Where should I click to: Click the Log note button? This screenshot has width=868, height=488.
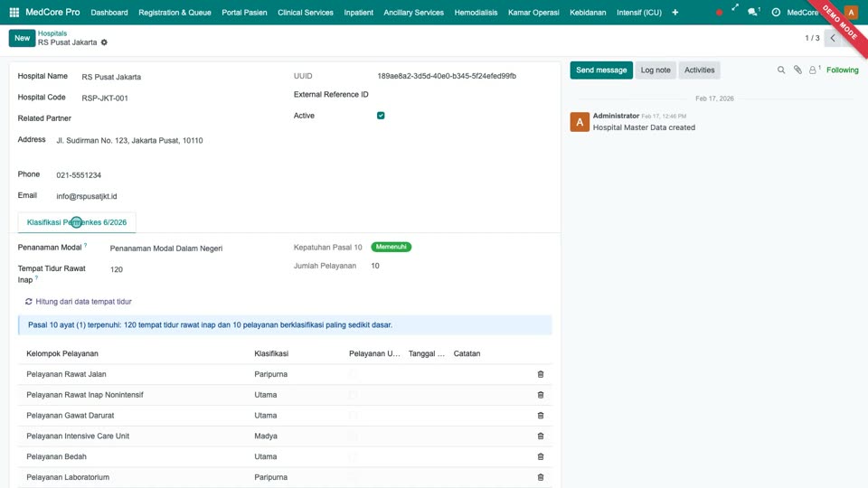click(656, 70)
